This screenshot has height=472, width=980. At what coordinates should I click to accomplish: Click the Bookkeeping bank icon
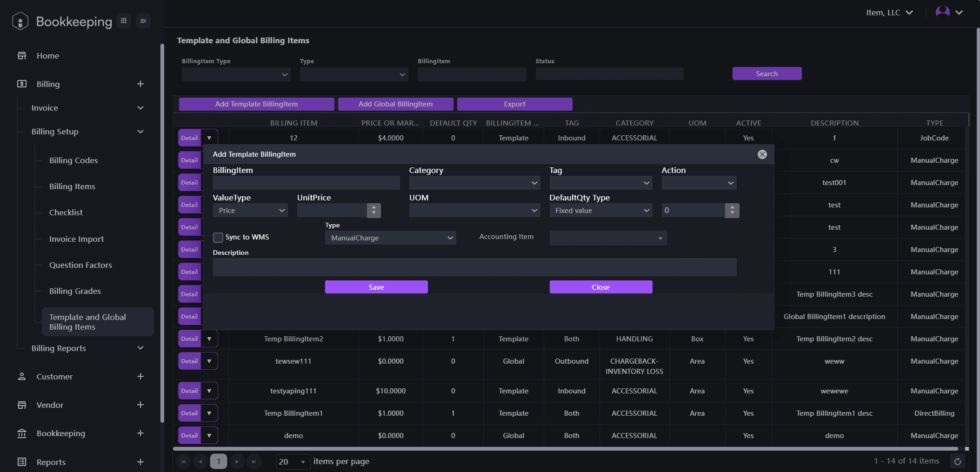tap(22, 433)
